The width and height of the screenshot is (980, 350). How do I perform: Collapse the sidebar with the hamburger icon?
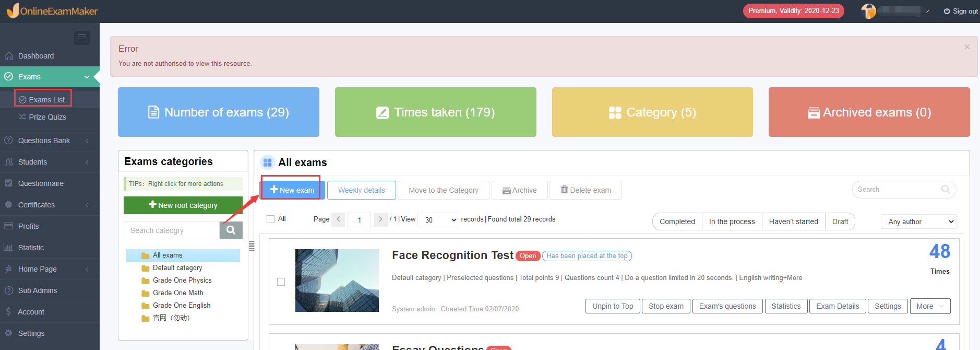[82, 38]
